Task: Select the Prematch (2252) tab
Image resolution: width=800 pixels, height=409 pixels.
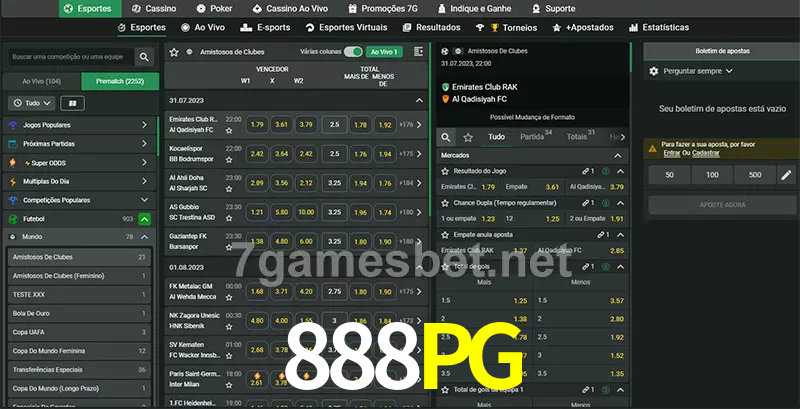Action: coord(120,81)
